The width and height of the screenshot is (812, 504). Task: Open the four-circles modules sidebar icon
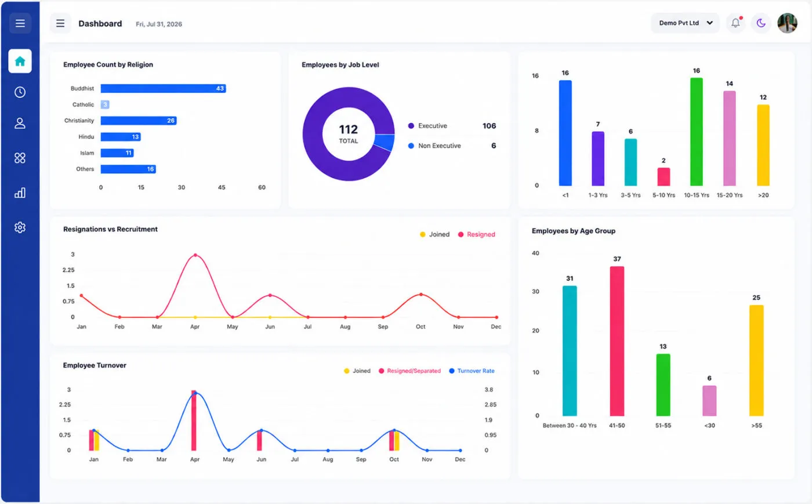pos(20,158)
